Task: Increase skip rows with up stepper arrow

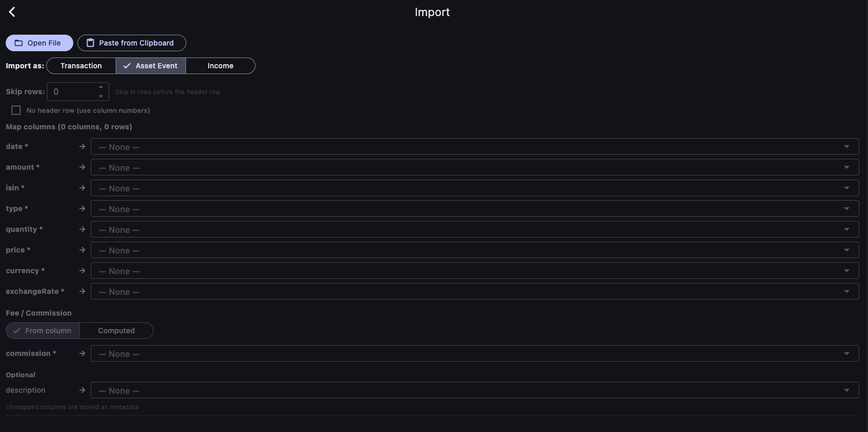Action: (101, 87)
